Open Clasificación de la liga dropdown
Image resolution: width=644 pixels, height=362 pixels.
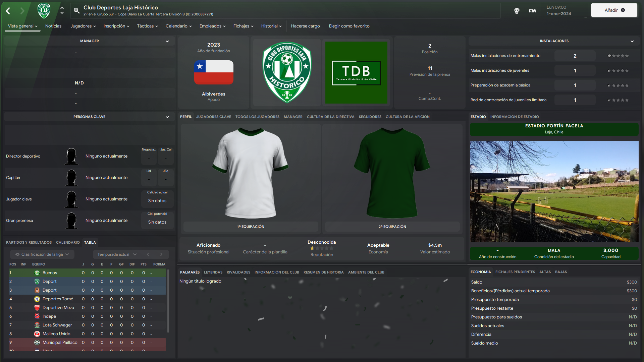42,254
